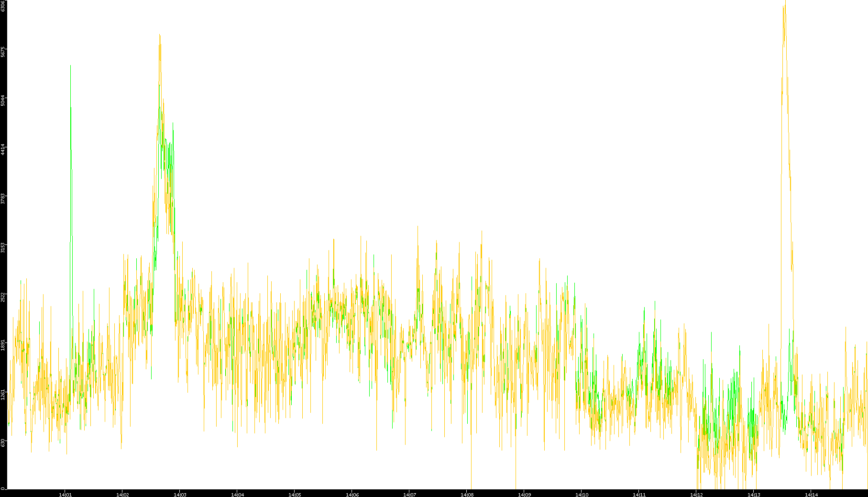Click the 4414 value on vertical axis
The height and width of the screenshot is (497, 868).
pos(3,149)
